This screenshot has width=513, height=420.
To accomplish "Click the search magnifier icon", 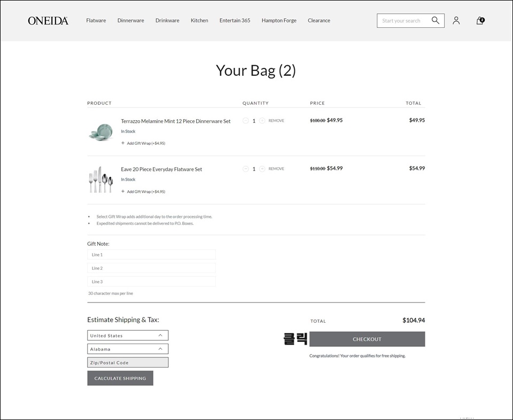I will click(435, 20).
